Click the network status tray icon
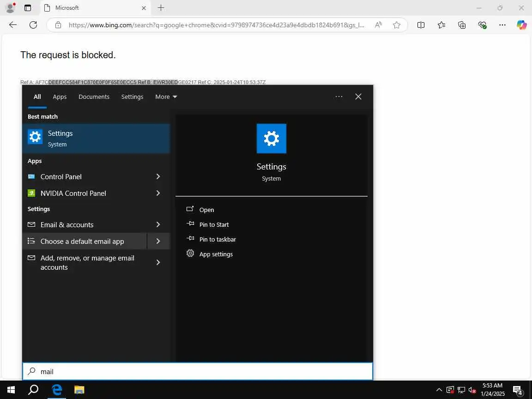Viewport: 532px width, 399px height. [x=461, y=390]
